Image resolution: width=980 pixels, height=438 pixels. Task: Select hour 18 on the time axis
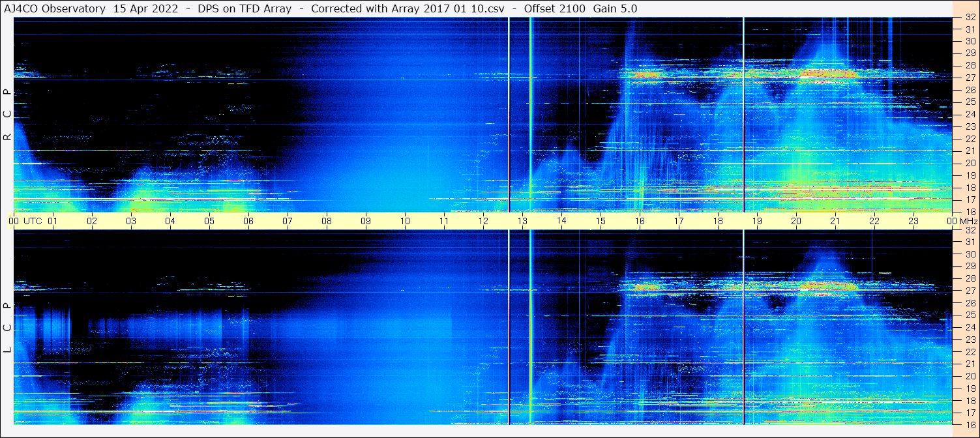coord(718,221)
